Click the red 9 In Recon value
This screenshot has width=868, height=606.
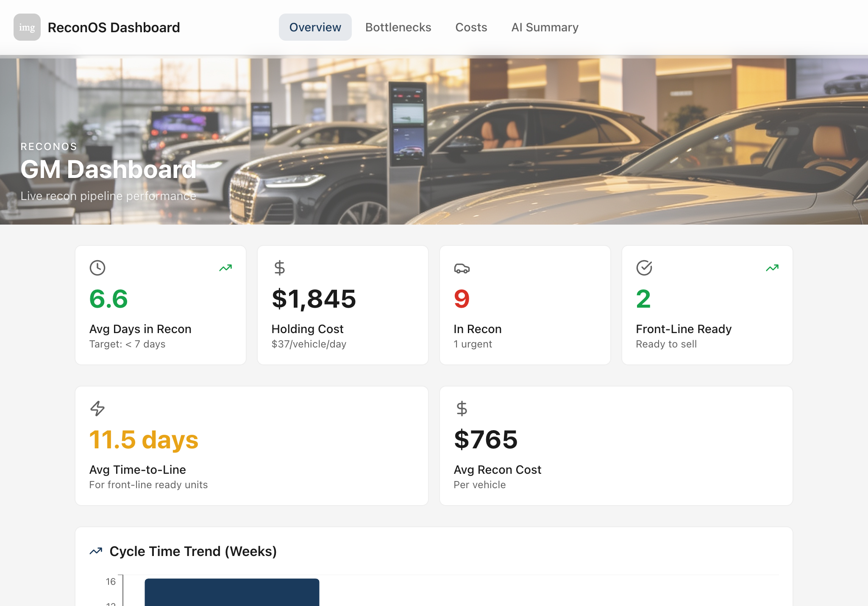462,299
